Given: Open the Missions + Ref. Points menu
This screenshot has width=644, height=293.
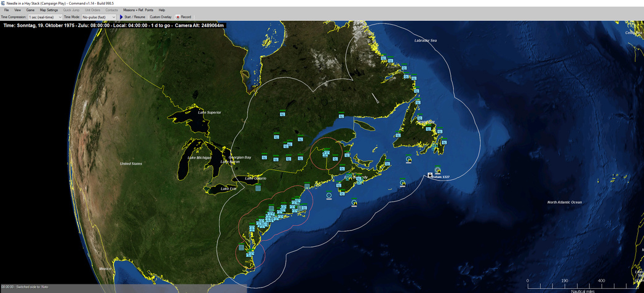Looking at the screenshot, I should [x=138, y=10].
